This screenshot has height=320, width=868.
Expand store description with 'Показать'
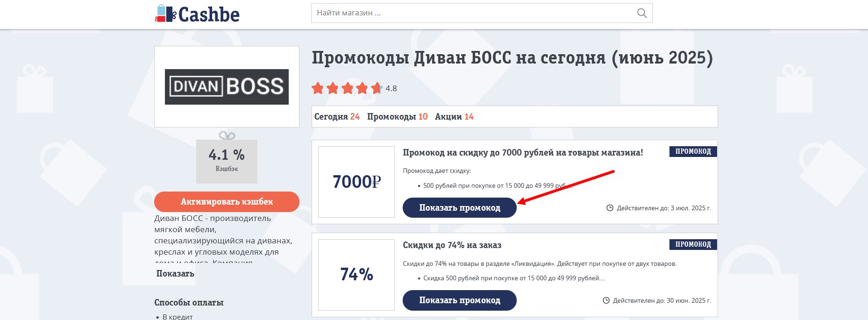click(175, 274)
